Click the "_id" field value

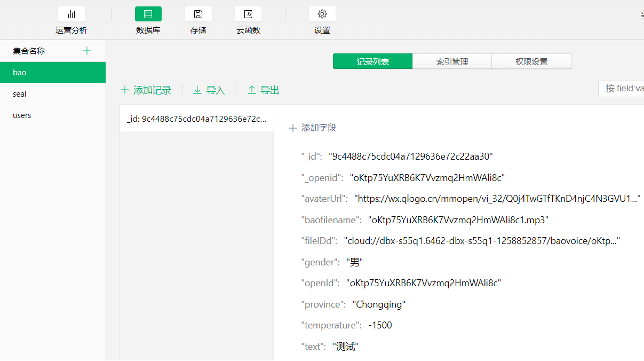click(411, 156)
